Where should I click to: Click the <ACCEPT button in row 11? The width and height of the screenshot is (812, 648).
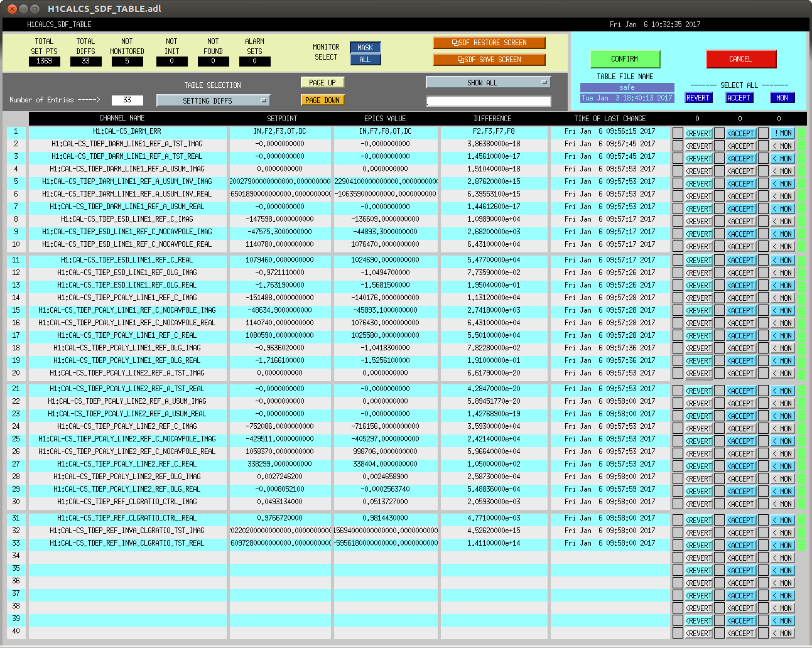(741, 260)
